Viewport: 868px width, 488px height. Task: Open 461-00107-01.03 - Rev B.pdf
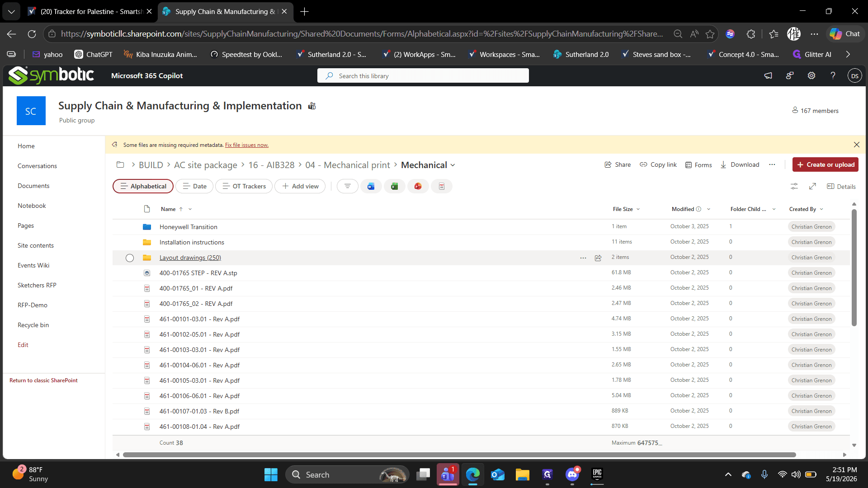(199, 411)
